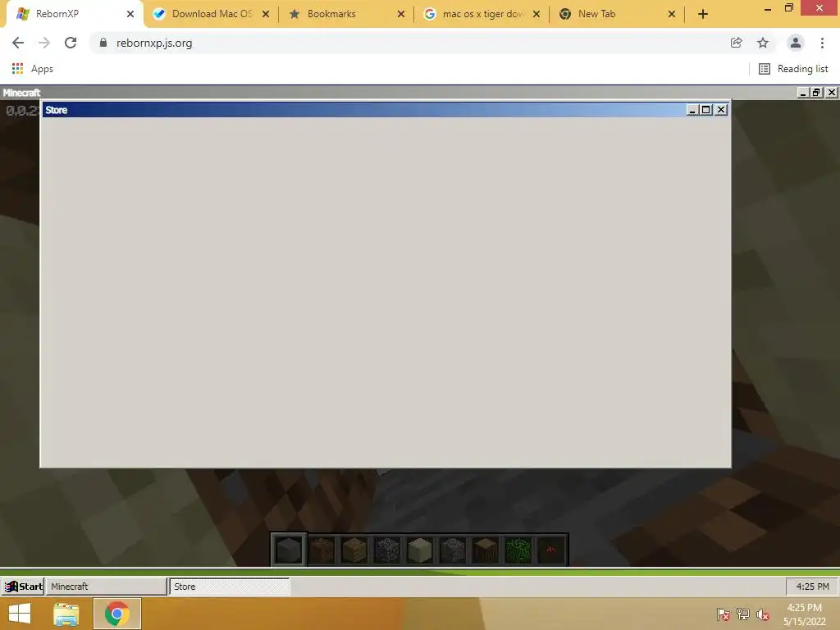Viewport: 840px width, 630px height.
Task: Open the Windows Start button
Action: pyautogui.click(x=20, y=614)
